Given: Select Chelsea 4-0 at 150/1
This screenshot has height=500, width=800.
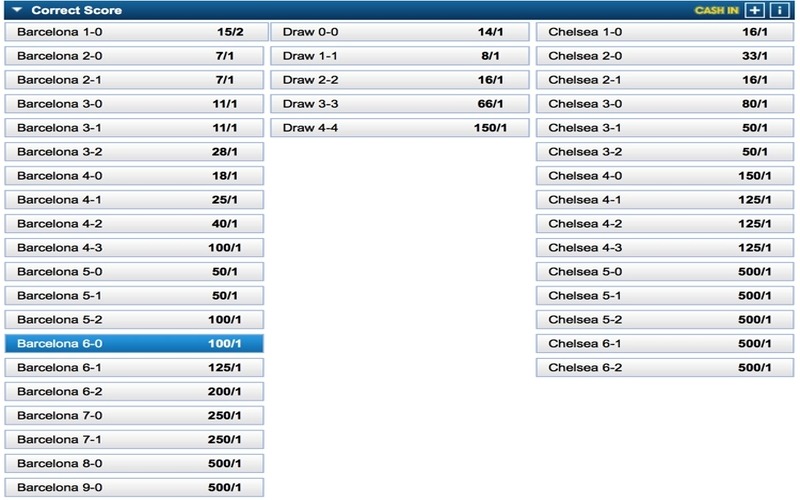Looking at the screenshot, I should pos(665,176).
